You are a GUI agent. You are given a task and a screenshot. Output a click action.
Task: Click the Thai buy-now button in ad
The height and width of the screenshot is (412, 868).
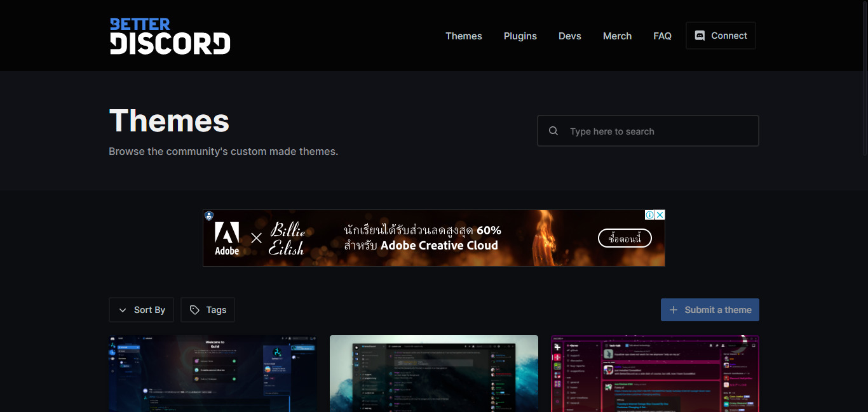pos(625,238)
